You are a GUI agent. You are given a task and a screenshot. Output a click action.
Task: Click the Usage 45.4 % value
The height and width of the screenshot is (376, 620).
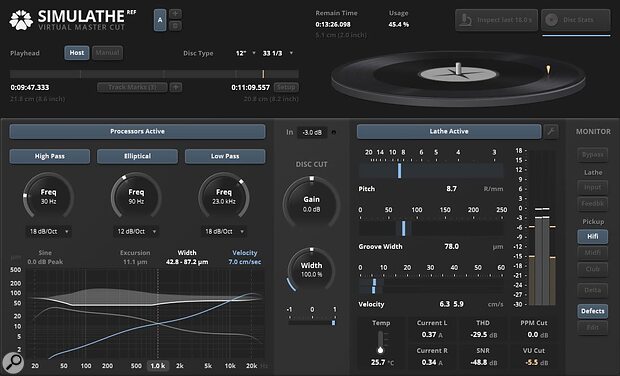pos(399,25)
